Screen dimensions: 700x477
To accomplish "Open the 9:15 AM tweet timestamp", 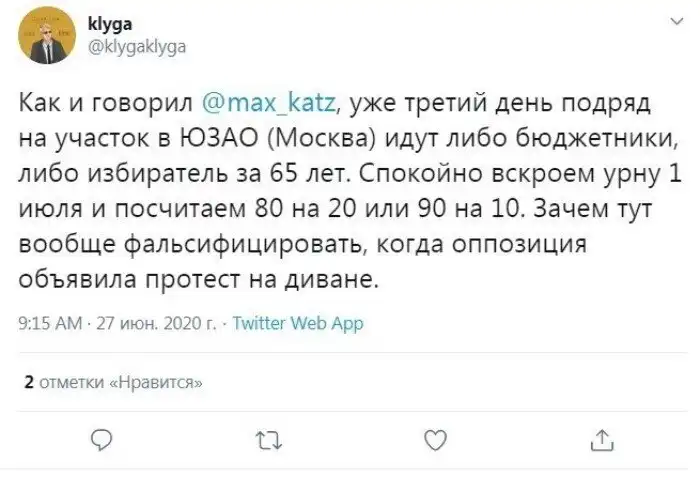I will pyautogui.click(x=50, y=324).
